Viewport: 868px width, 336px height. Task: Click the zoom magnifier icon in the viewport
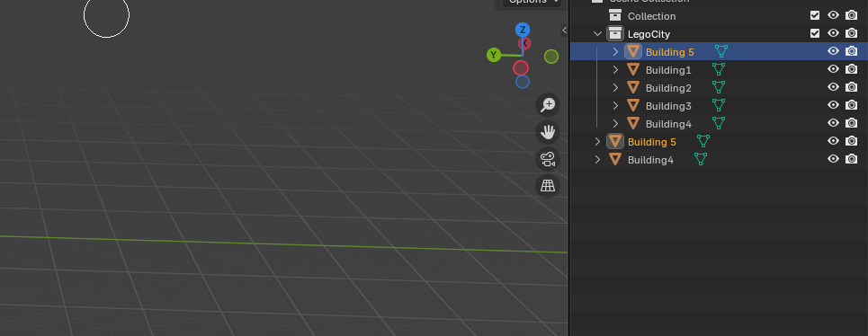click(x=548, y=104)
